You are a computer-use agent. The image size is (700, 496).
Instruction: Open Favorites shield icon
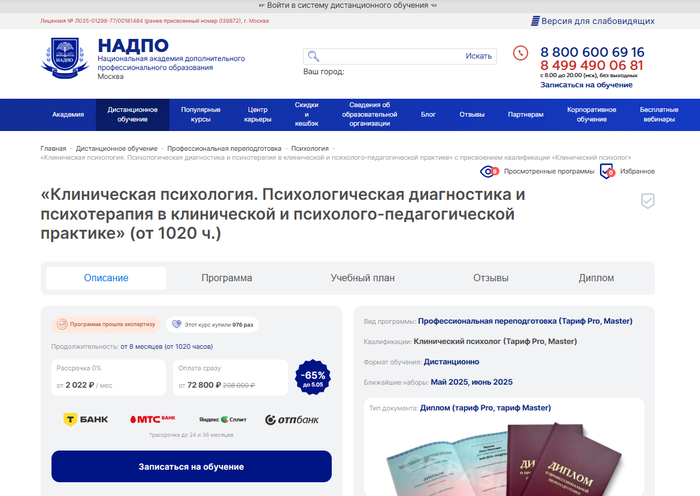607,171
